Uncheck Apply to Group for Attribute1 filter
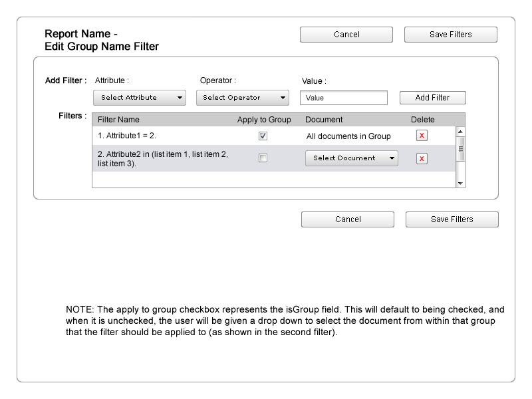Screen dimensions: 532x399 click(x=263, y=136)
